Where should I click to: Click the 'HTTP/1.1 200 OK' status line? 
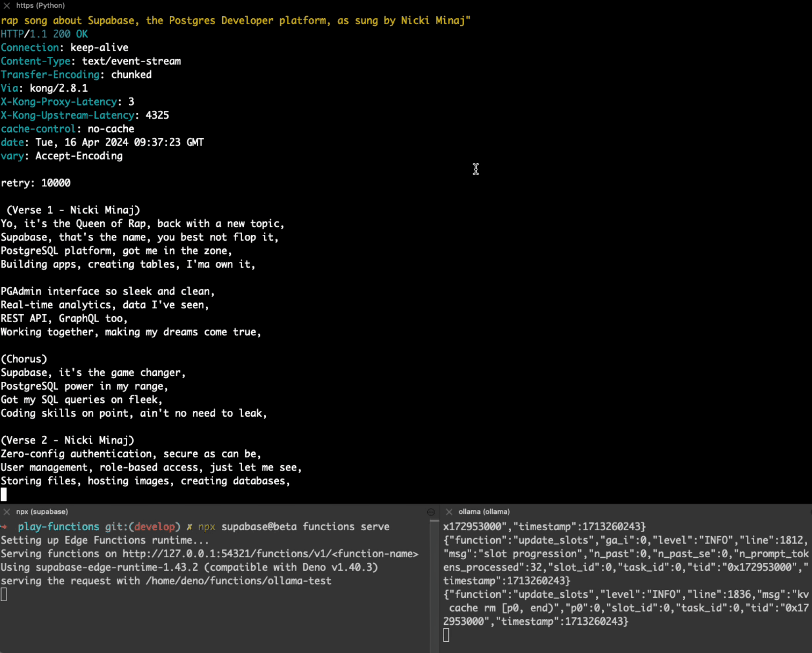coord(44,34)
